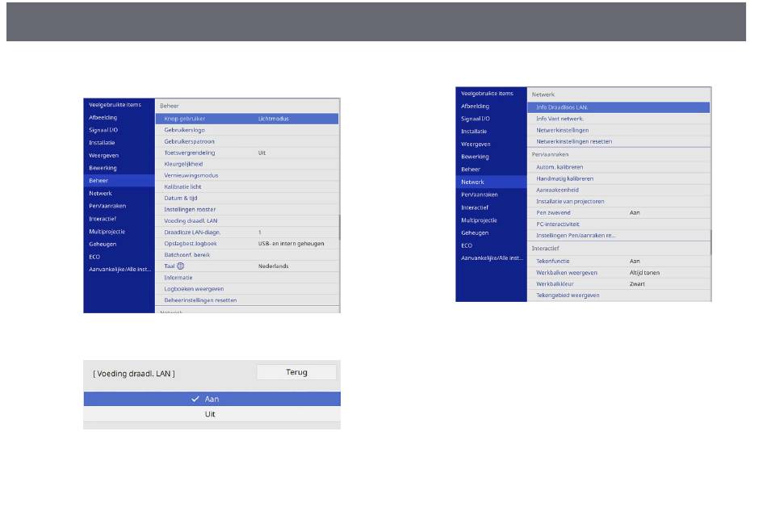Open Installatie van projectoren row
767x532 pixels.
(x=618, y=201)
